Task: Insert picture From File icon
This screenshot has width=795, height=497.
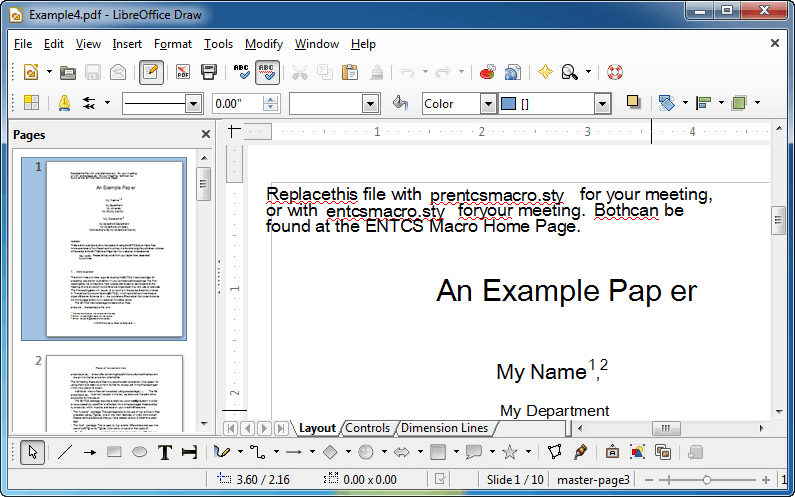Action: point(638,452)
